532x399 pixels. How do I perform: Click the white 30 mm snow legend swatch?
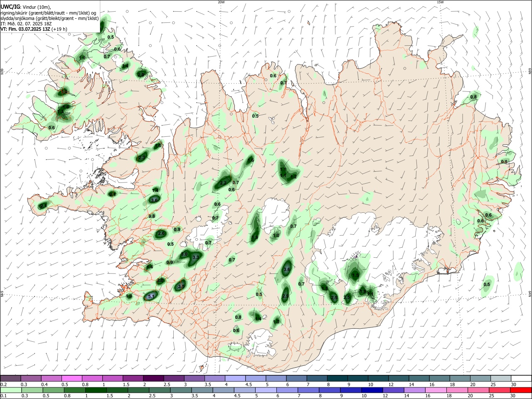[521, 379]
